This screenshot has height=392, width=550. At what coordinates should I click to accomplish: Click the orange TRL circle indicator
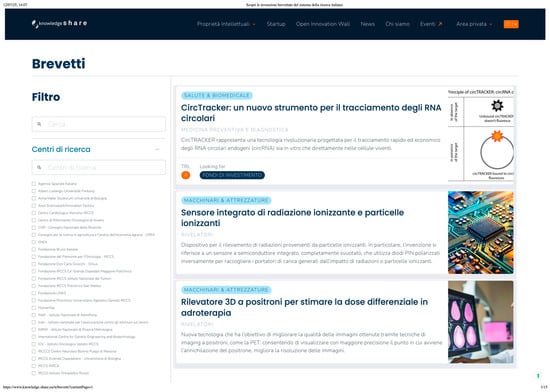(x=186, y=175)
